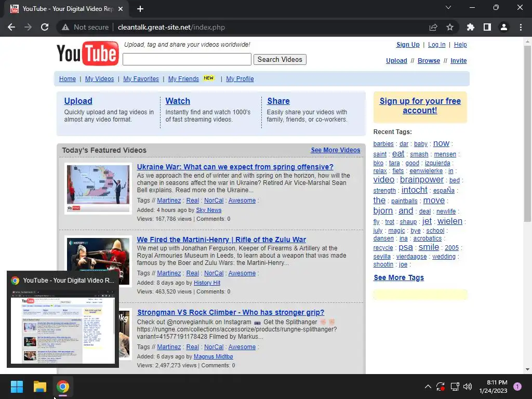Image resolution: width=532 pixels, height=399 pixels.
Task: Open a new tab with the plus icon
Action: (140, 9)
